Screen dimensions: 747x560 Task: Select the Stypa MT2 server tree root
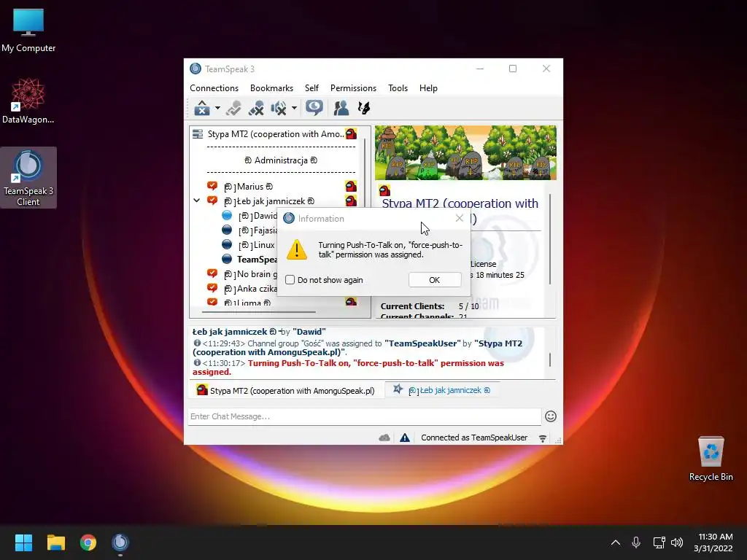275,134
